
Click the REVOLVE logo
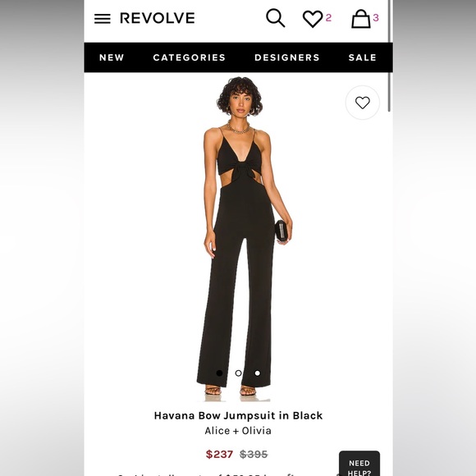158,18
